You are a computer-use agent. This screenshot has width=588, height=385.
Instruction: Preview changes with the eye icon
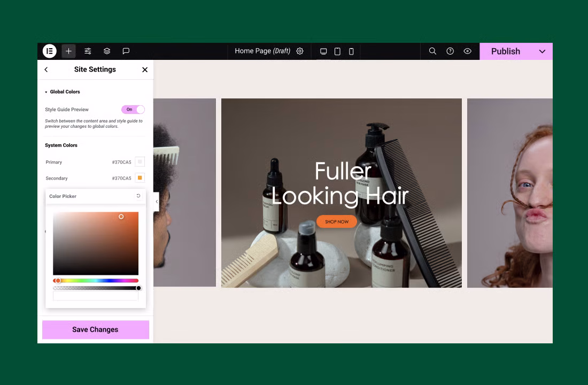point(467,51)
